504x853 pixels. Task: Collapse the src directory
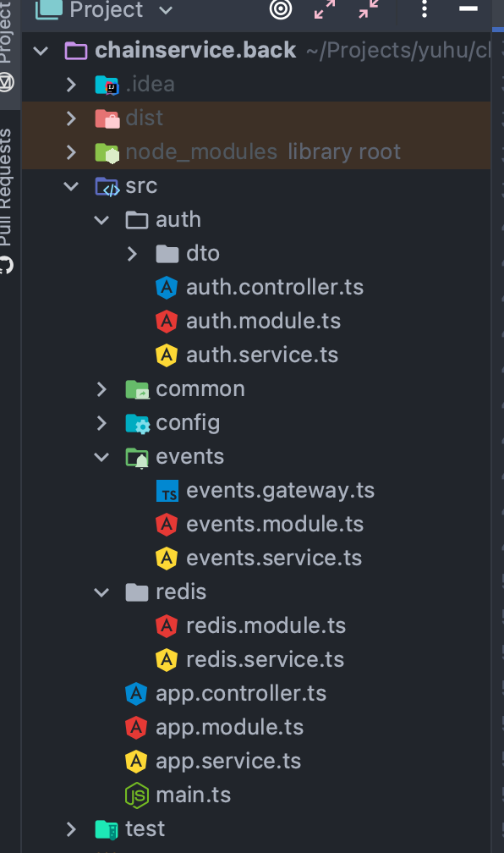(x=71, y=185)
